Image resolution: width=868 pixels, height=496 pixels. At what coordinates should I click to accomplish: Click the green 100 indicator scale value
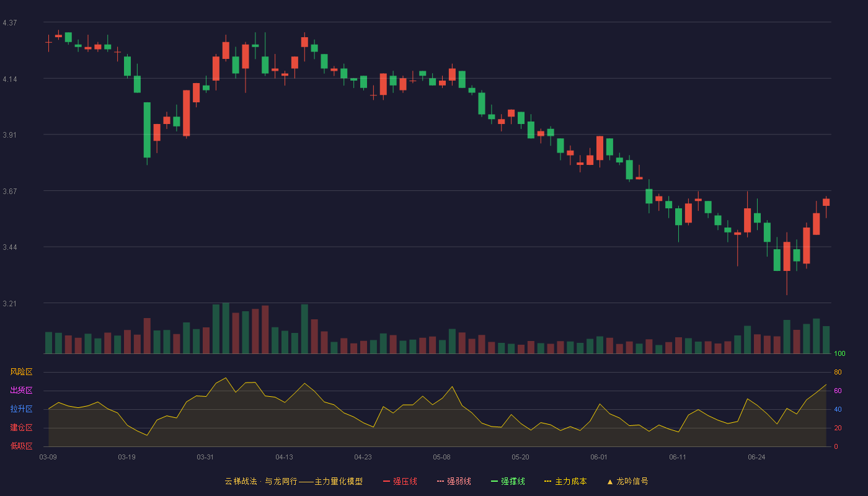click(839, 354)
